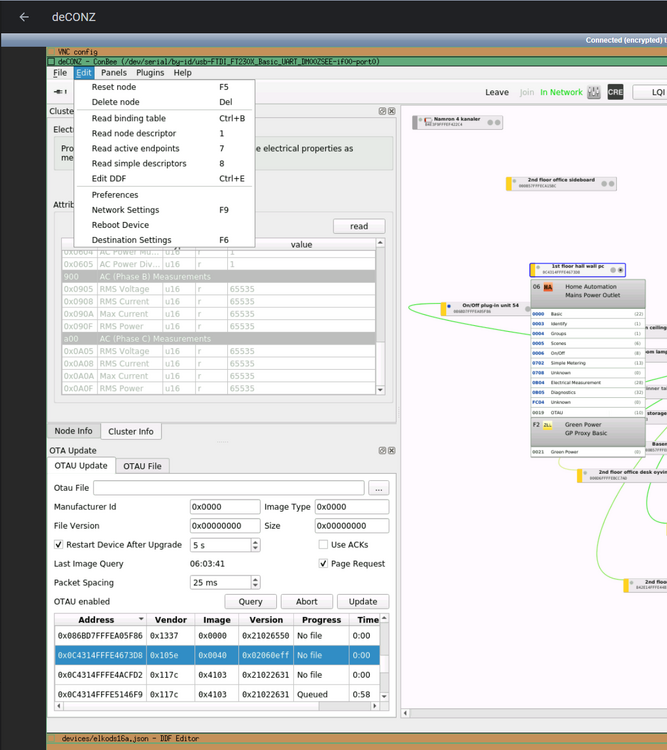This screenshot has width=667, height=750.
Task: Increase the restart delay 5 s spinner
Action: pyautogui.click(x=256, y=542)
